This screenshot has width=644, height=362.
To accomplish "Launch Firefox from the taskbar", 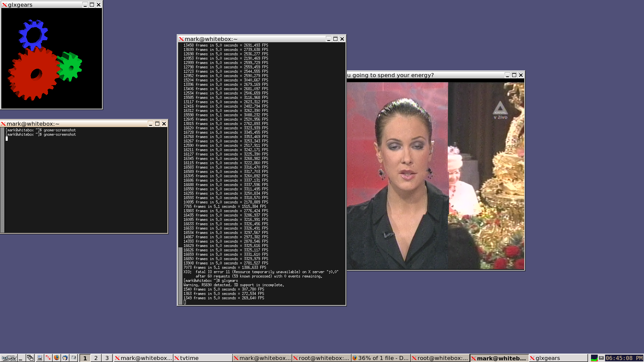I will (57, 358).
